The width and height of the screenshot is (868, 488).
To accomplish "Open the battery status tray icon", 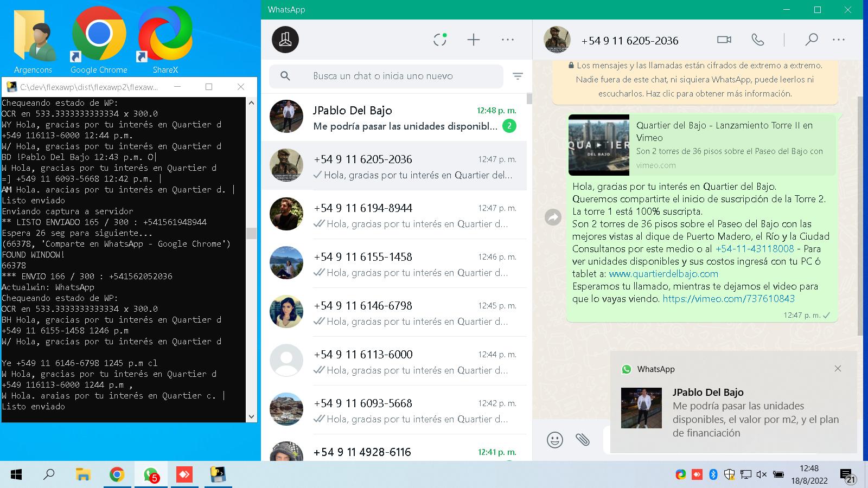I will pos(778,474).
